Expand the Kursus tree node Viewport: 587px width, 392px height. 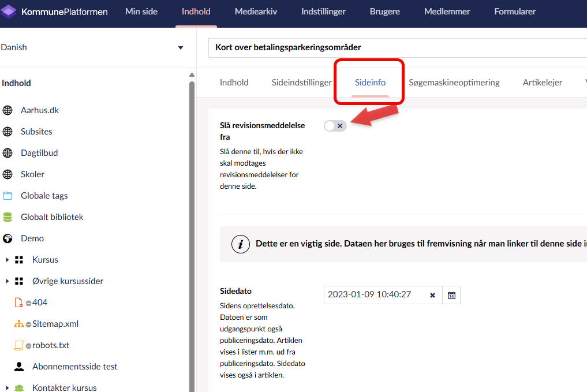pos(7,260)
